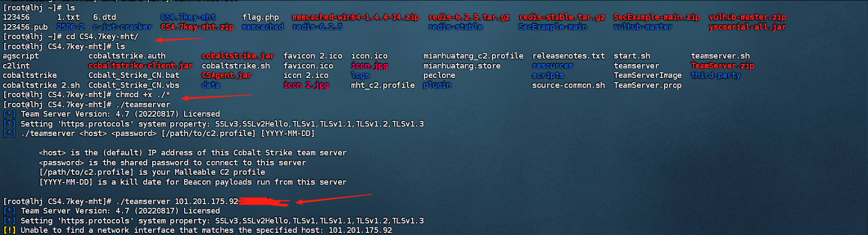This screenshot has height=235, width=868.
Task: Click the blue logs directory name
Action: pos(360,75)
